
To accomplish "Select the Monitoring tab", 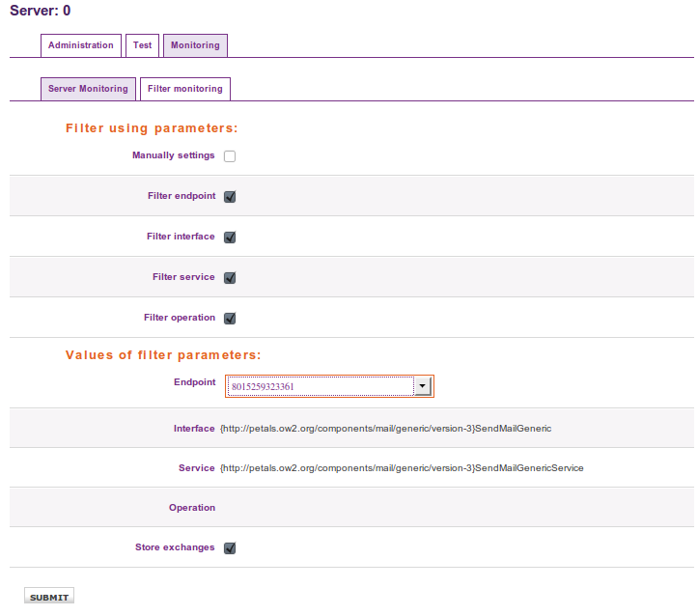I will tap(195, 45).
